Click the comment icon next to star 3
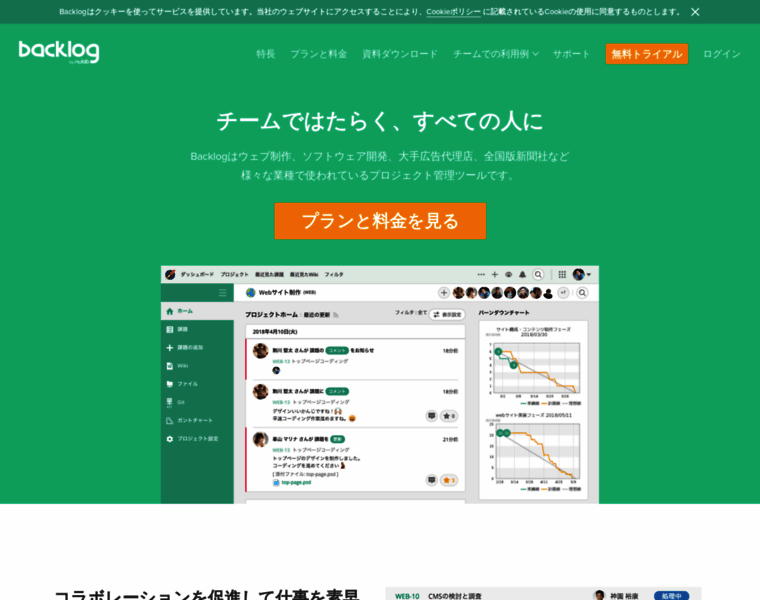760x600 pixels. [x=431, y=480]
